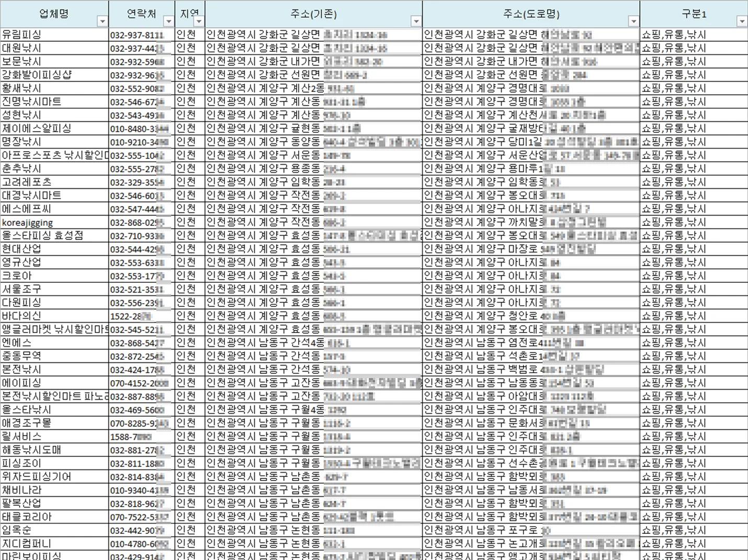This screenshot has width=748, height=560.
Task: Click the cell 본전낚시
Action: coord(54,370)
